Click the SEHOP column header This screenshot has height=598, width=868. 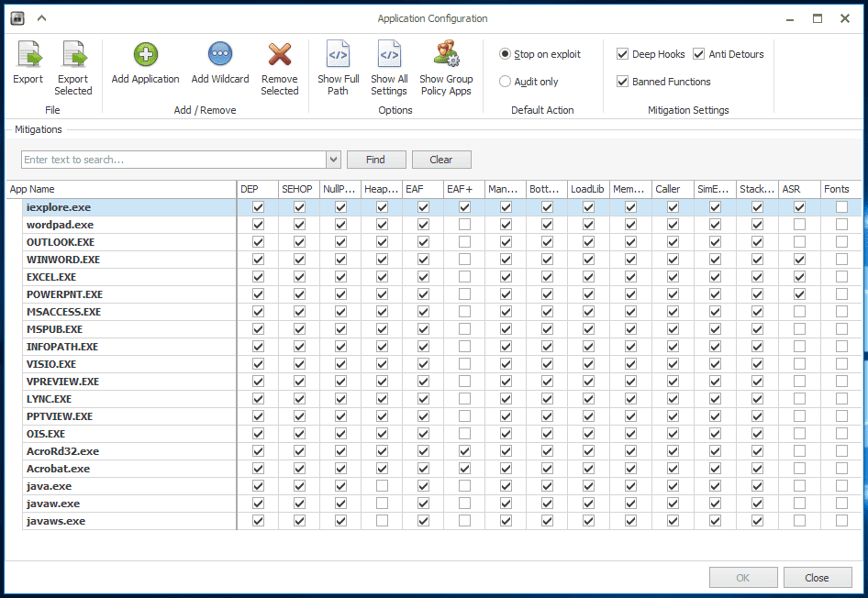point(299,189)
